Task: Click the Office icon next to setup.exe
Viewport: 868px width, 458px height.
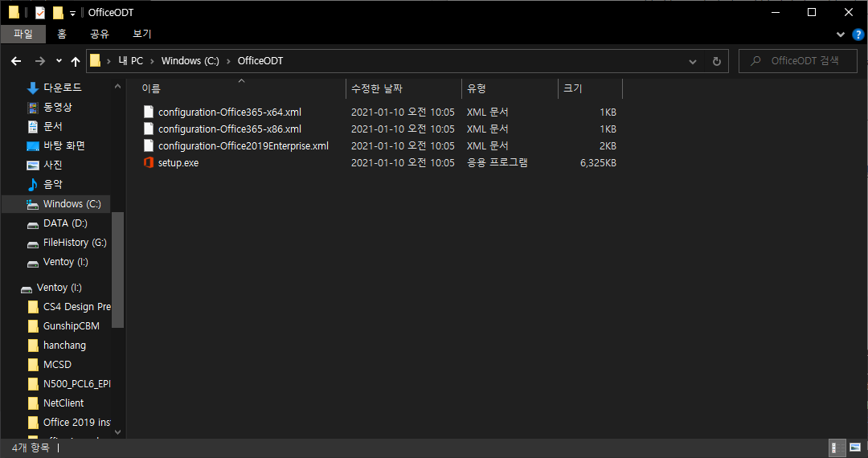Action: click(x=149, y=162)
